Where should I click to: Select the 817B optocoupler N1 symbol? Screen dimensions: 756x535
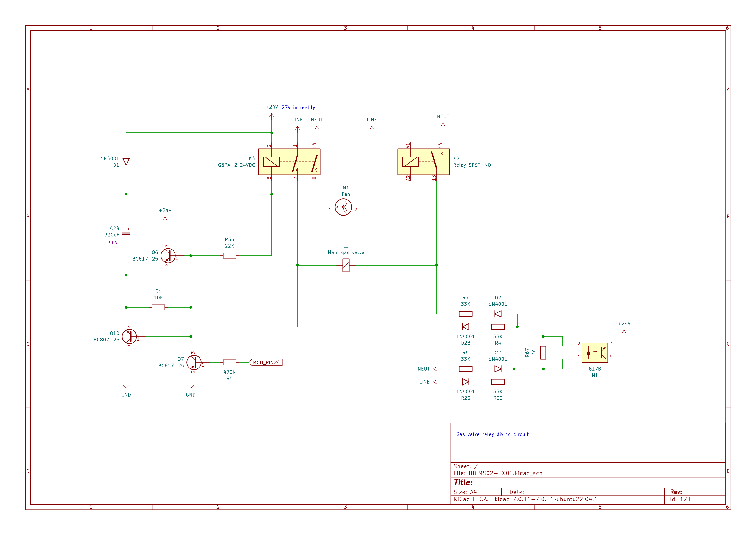pyautogui.click(x=595, y=352)
